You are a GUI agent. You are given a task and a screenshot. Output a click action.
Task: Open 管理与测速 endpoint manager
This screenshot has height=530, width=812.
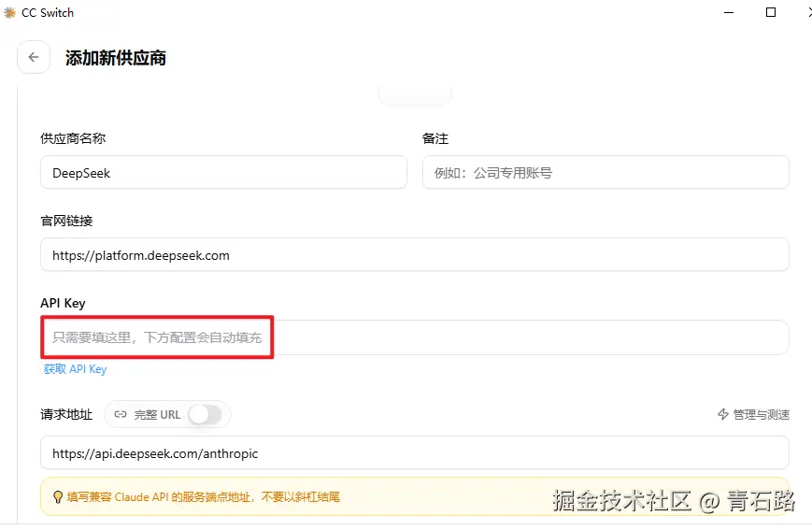[x=753, y=414]
